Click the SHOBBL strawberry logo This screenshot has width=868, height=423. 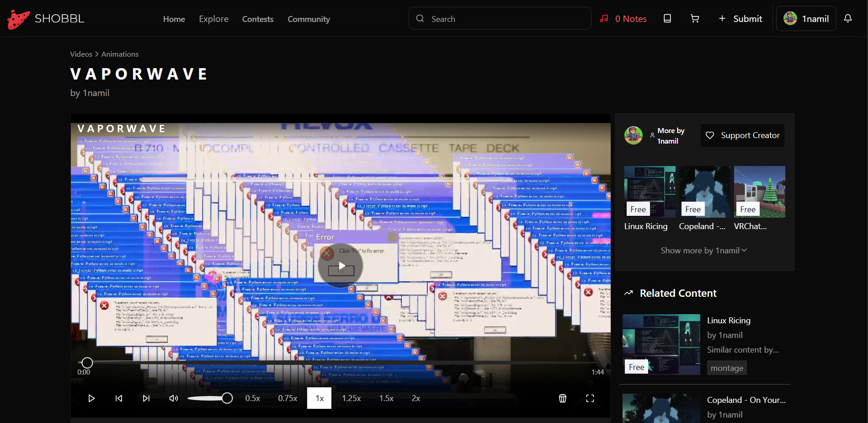[x=19, y=19]
